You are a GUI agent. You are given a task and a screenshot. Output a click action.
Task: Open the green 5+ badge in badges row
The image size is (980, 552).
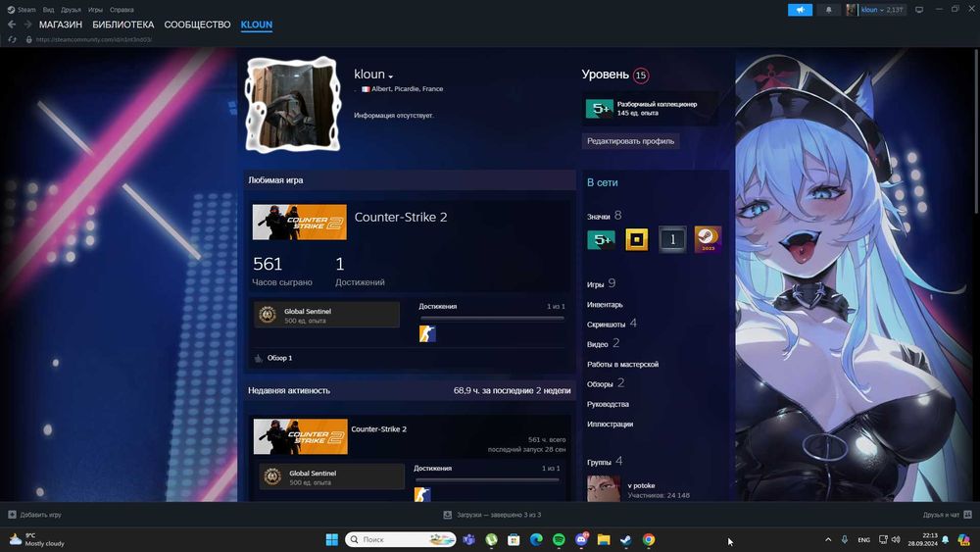tap(601, 239)
